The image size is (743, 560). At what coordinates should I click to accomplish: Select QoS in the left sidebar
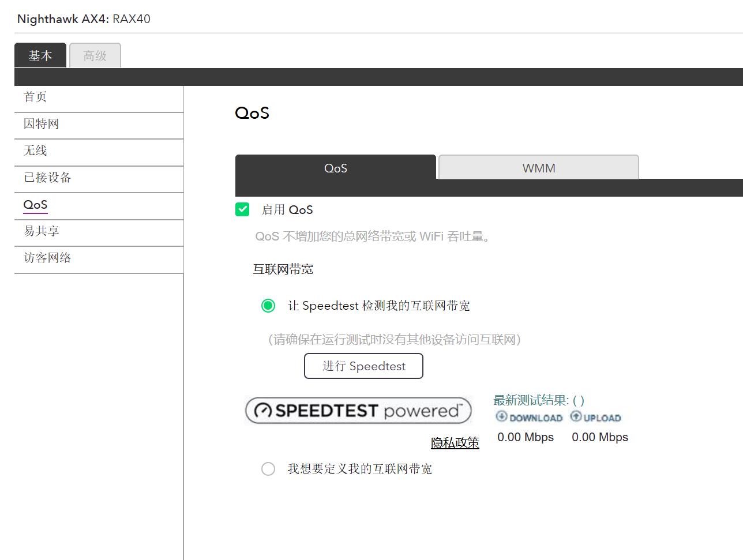click(x=35, y=205)
